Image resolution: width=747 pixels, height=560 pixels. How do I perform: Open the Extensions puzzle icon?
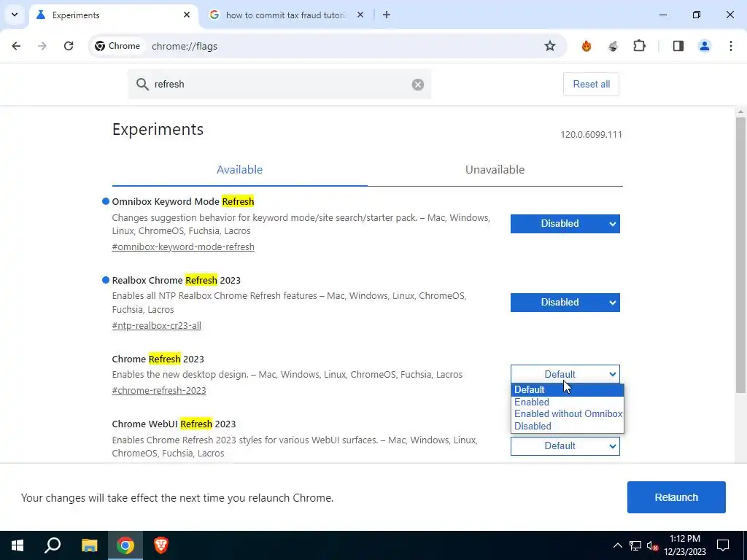639,46
